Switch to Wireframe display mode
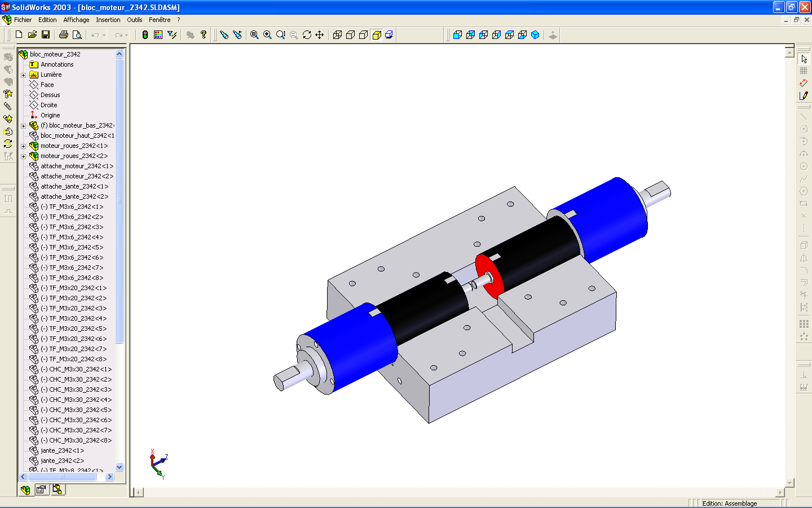The height and width of the screenshot is (508, 812). (337, 35)
